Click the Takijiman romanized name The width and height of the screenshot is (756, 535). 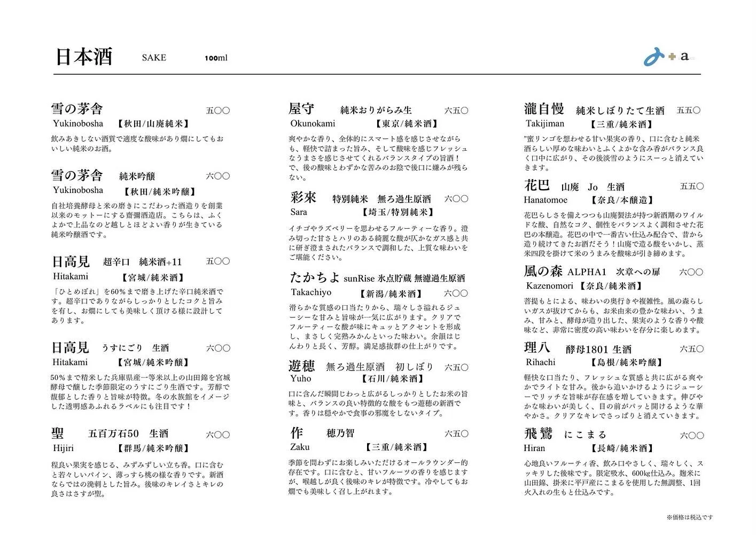pyautogui.click(x=544, y=124)
